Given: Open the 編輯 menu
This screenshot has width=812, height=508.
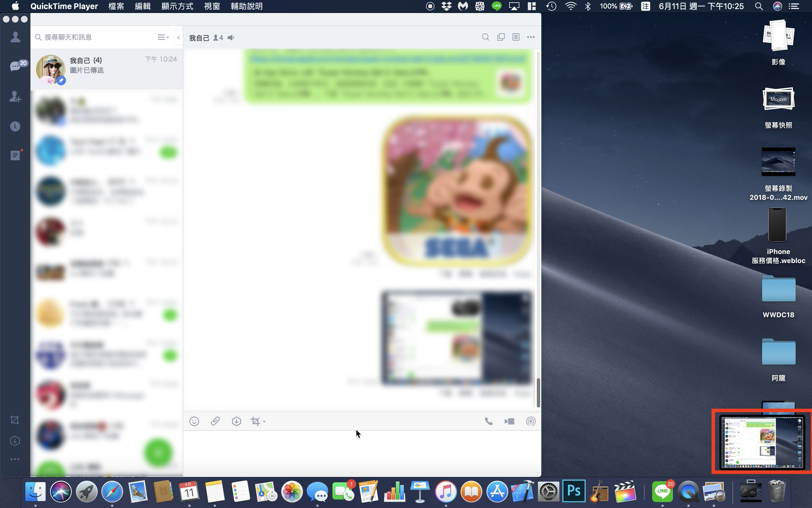Looking at the screenshot, I should tap(143, 6).
